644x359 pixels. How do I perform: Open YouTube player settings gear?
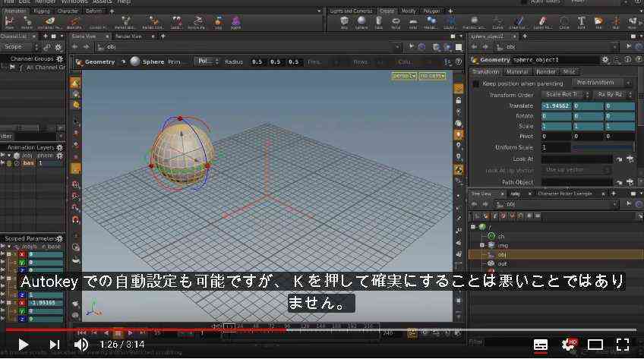tap(569, 345)
